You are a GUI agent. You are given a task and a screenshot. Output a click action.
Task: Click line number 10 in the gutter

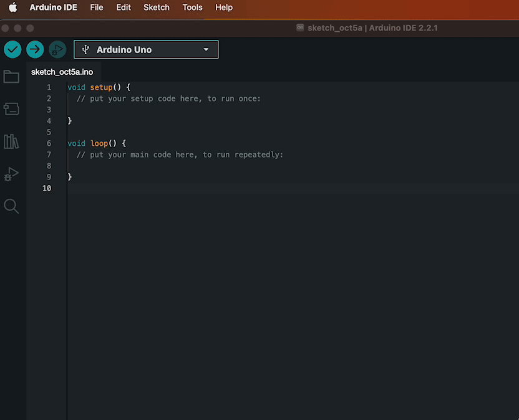pyautogui.click(x=47, y=188)
